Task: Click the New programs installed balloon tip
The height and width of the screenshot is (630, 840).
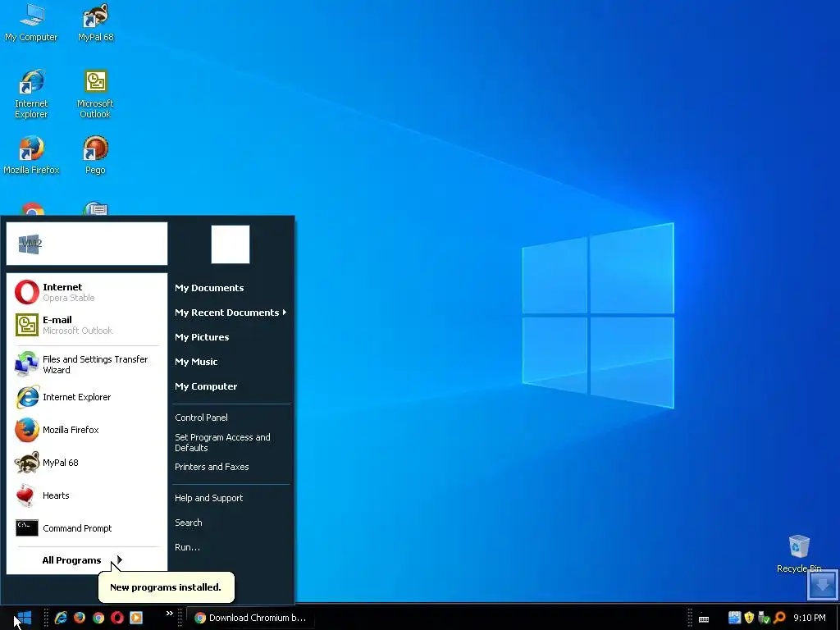Action: coord(166,587)
